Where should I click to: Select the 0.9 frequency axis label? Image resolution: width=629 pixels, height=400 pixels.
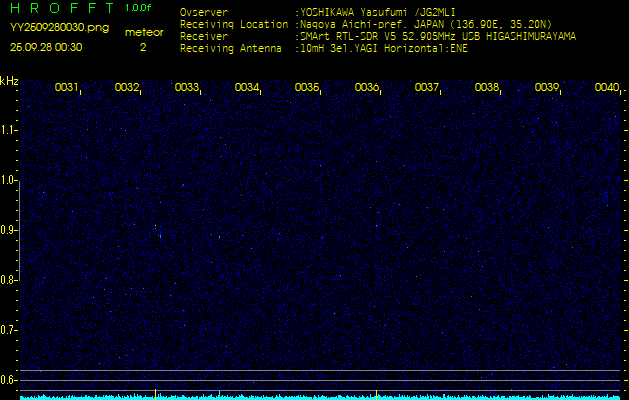click(x=9, y=230)
